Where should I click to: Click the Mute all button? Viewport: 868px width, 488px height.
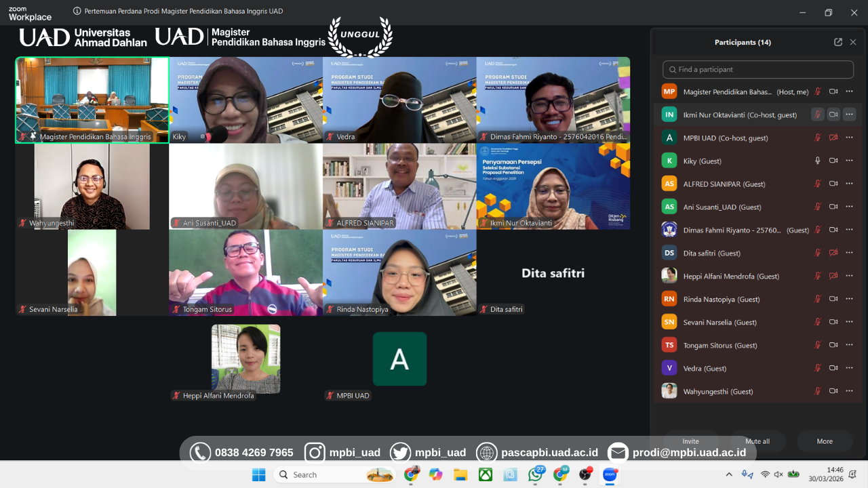pos(756,441)
